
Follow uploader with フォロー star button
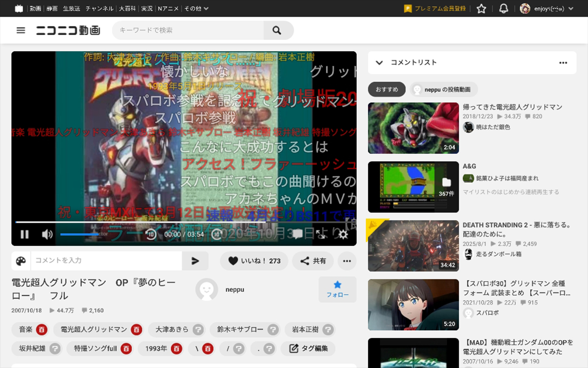click(x=337, y=289)
